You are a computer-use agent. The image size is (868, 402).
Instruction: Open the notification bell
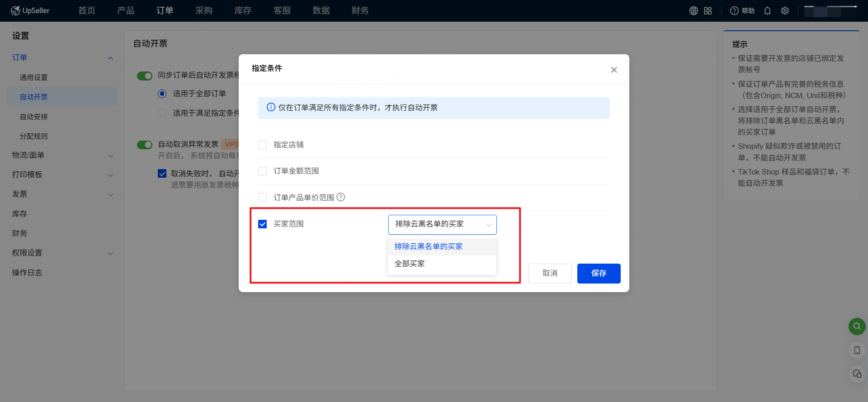coord(767,11)
